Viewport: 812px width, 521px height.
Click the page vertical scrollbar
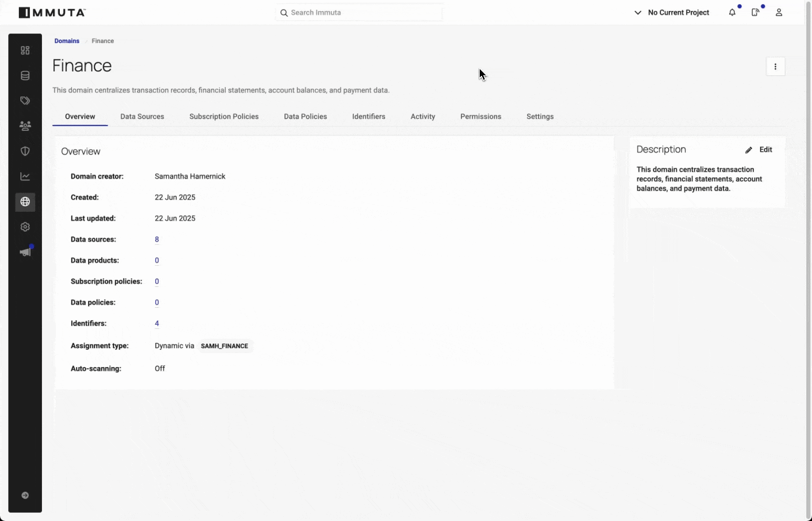click(x=808, y=260)
